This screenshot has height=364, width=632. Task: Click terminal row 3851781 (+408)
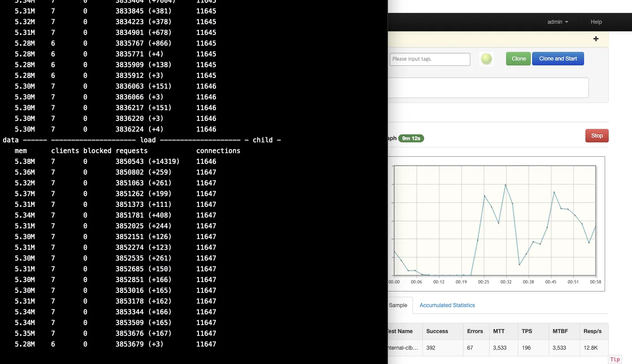[116, 215]
